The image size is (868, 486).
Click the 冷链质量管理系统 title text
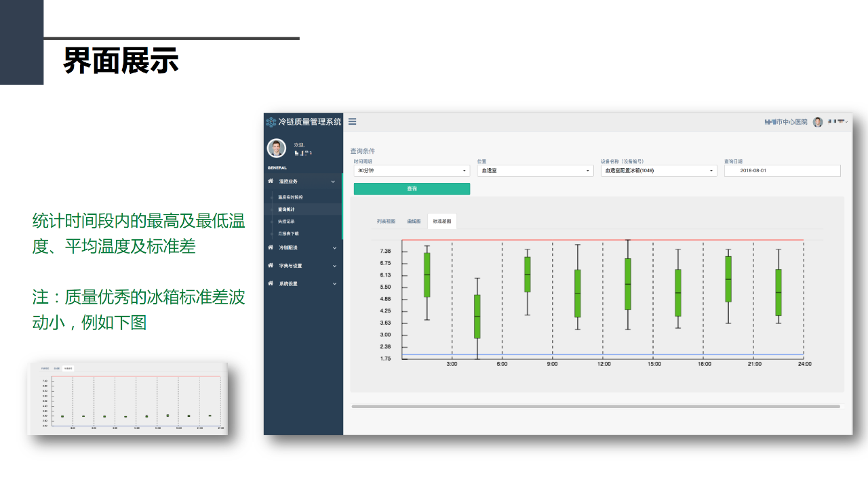pyautogui.click(x=310, y=122)
